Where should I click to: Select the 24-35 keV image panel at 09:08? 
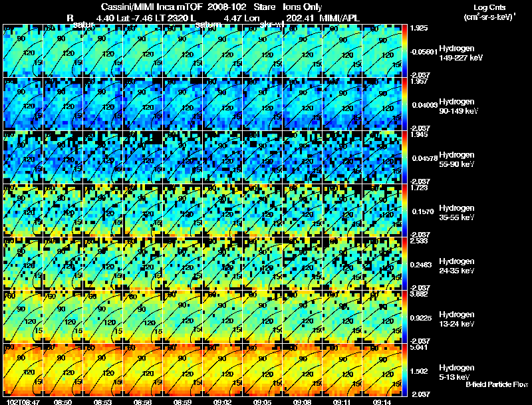point(303,263)
